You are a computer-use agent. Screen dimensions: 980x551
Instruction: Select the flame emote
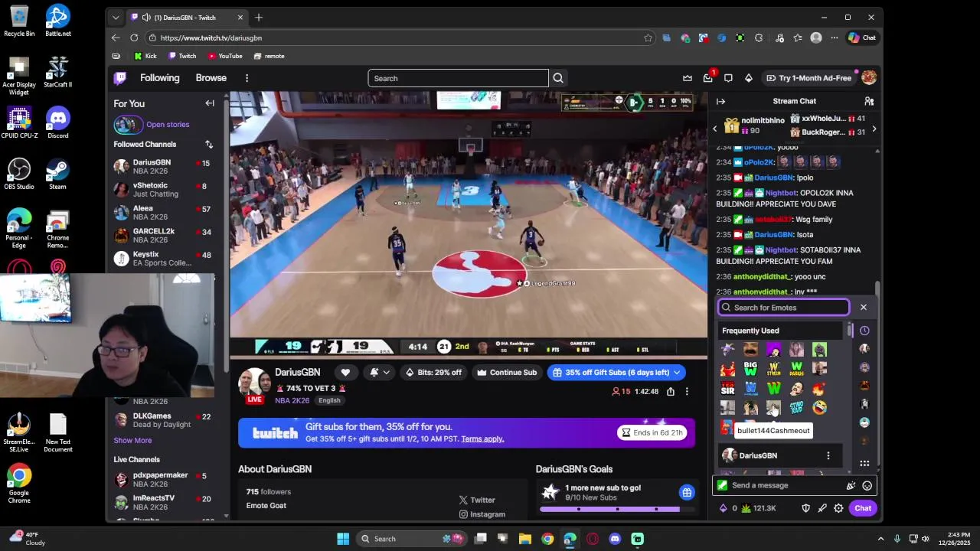pos(819,388)
